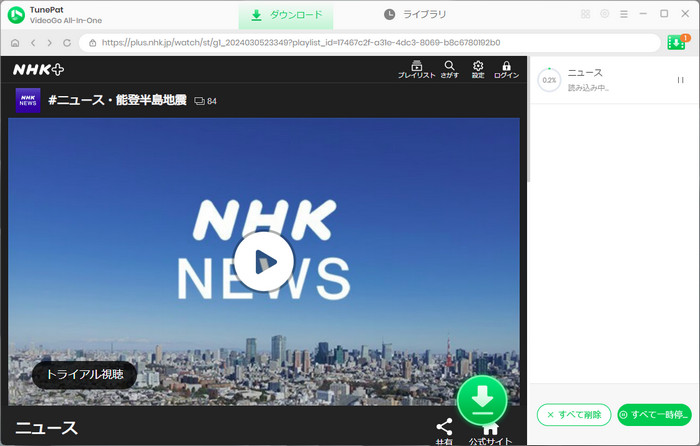The image size is (700, 446).
Task: Click the TunePat app logo
Action: coord(16,15)
